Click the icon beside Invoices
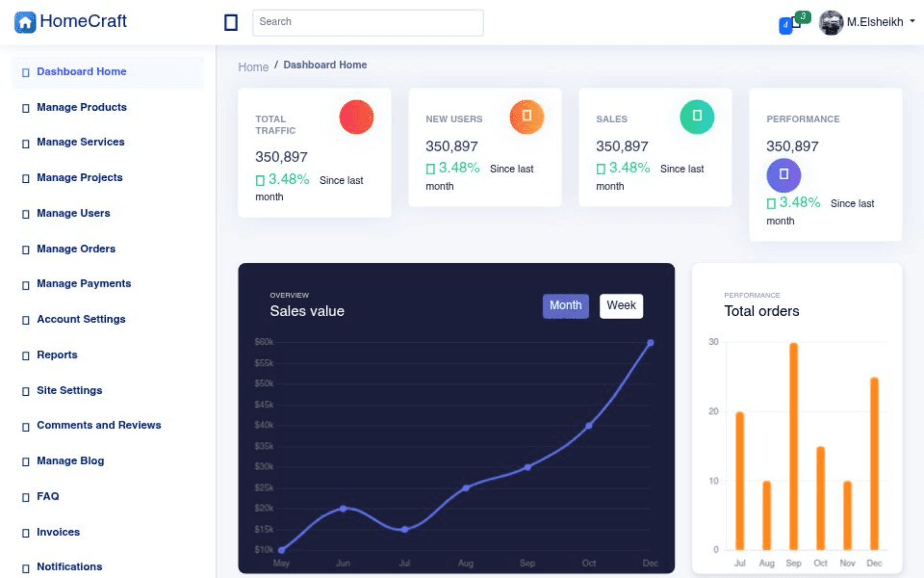Image resolution: width=924 pixels, height=578 pixels. pos(26,534)
